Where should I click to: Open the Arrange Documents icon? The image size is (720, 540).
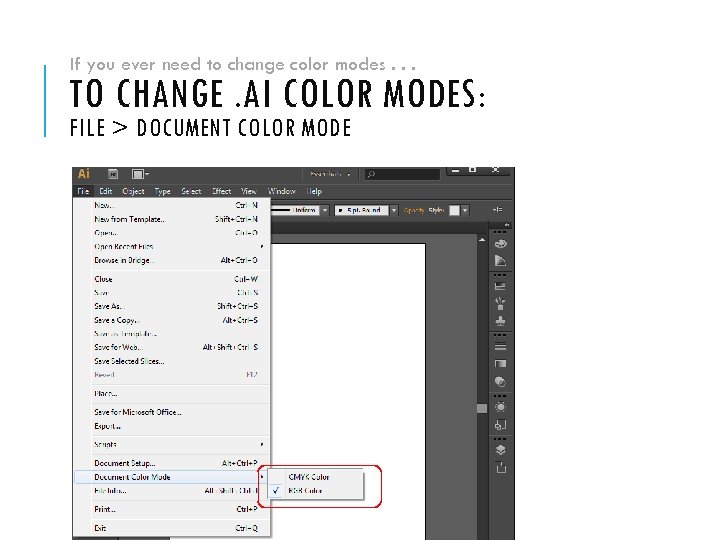point(140,174)
